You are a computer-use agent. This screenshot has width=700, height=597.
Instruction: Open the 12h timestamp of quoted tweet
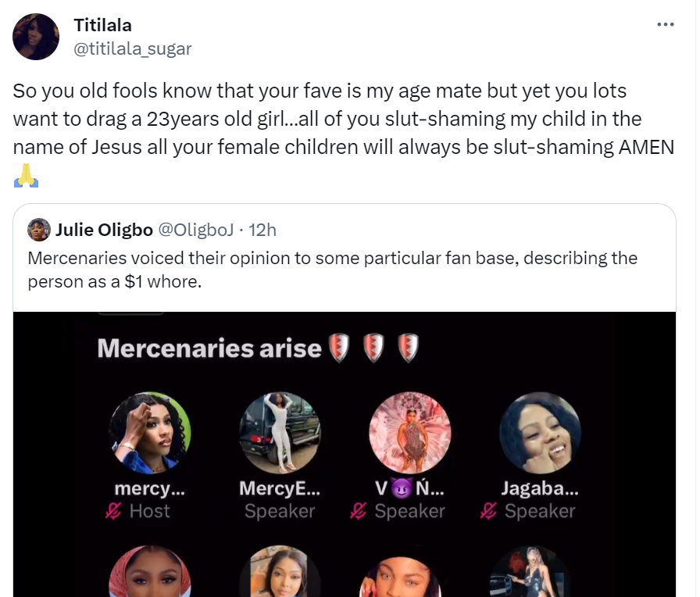coord(262,230)
